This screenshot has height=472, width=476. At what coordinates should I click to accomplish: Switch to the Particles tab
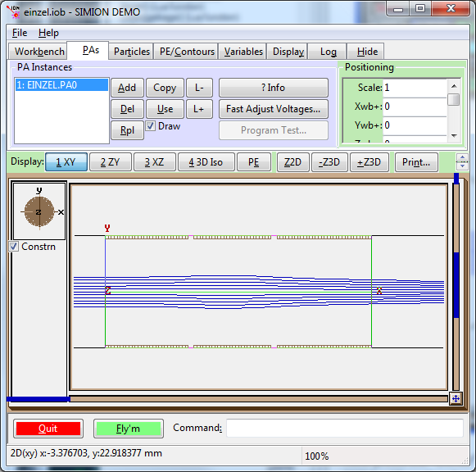[132, 52]
